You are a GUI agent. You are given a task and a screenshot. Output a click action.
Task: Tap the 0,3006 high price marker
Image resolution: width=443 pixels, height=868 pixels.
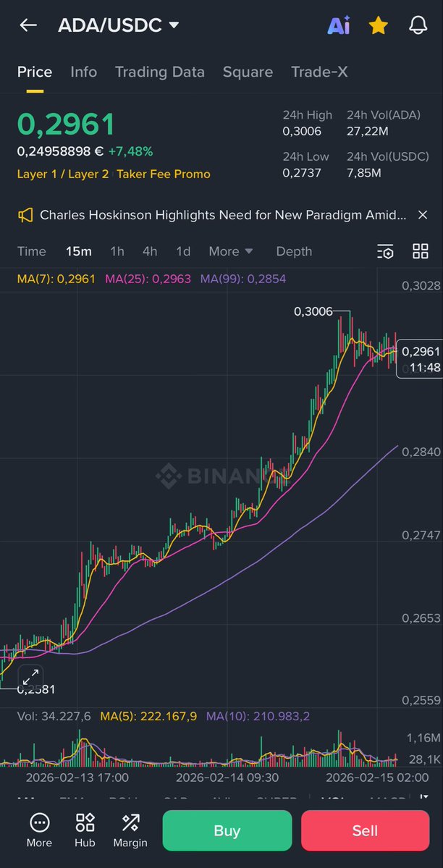[x=313, y=312]
